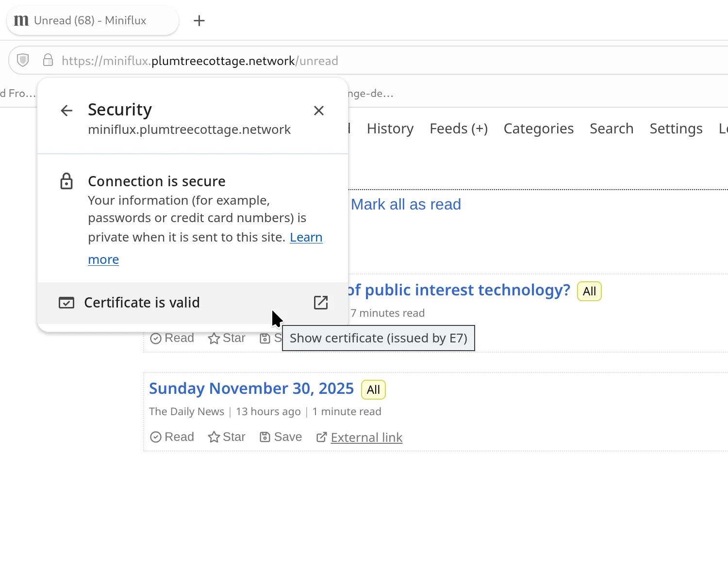Click the Read icon on the public interest article
The height and width of the screenshot is (582, 728).
pyautogui.click(x=156, y=338)
